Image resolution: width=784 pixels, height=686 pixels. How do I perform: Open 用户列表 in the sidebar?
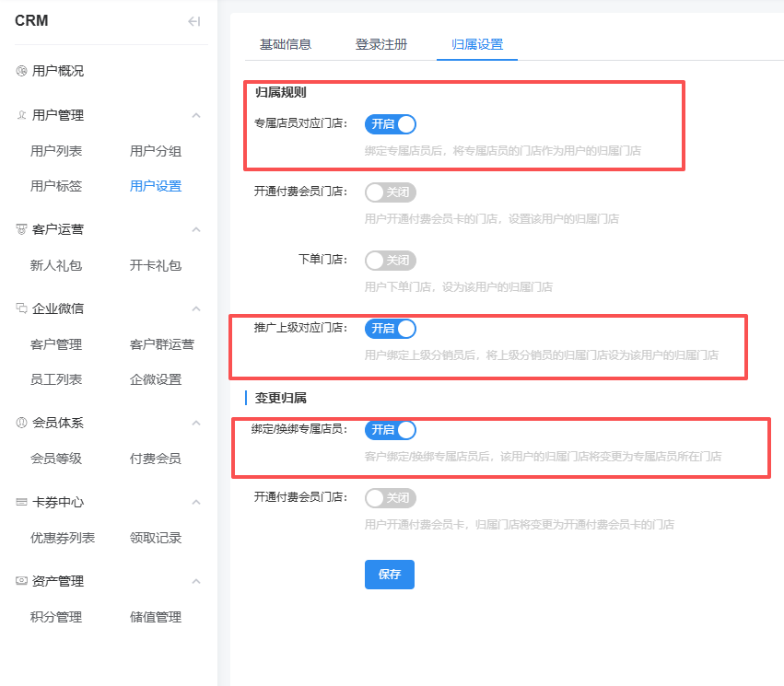tap(56, 151)
